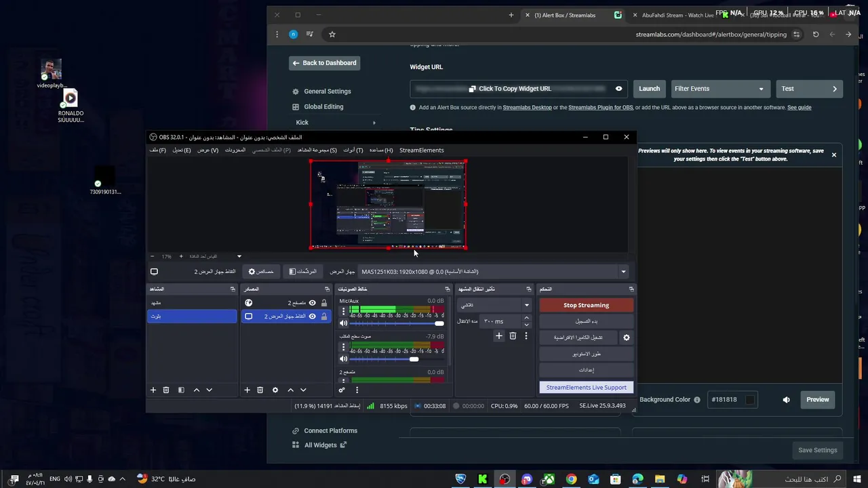Click Save Settings button
868x488 pixels.
tap(818, 450)
